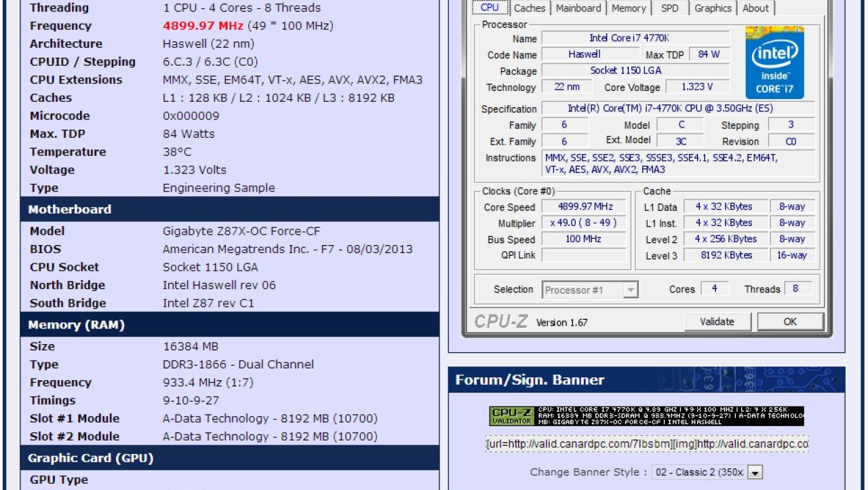Click the DDR3-1866 - Dual Channel text
The image size is (868, 490).
tap(238, 364)
